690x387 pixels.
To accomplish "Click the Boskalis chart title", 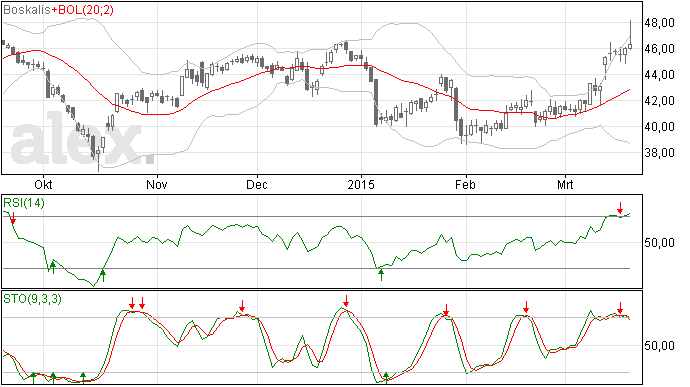I will (27, 10).
